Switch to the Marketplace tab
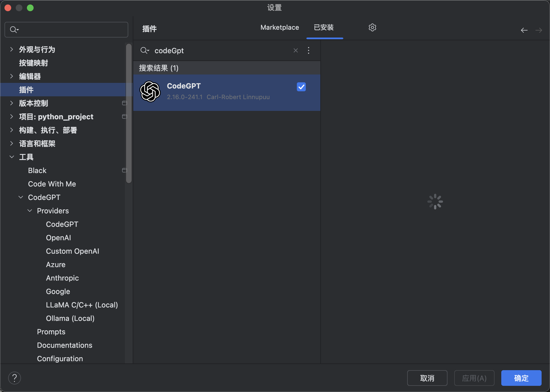This screenshot has width=550, height=392. click(x=279, y=27)
